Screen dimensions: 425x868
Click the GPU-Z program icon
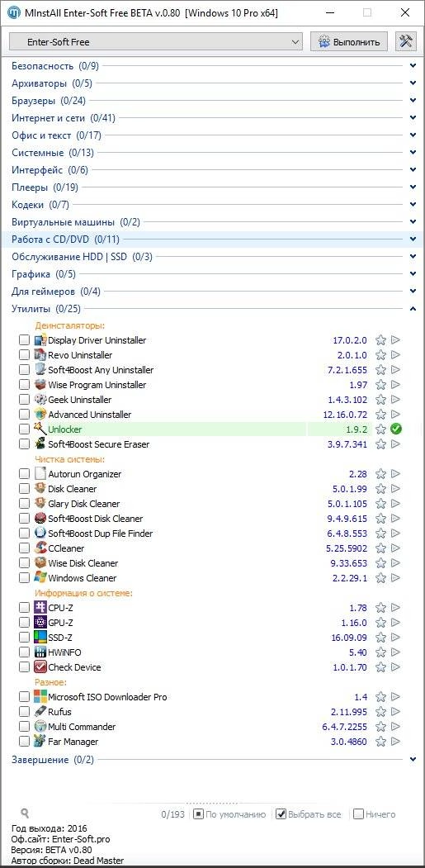point(40,622)
